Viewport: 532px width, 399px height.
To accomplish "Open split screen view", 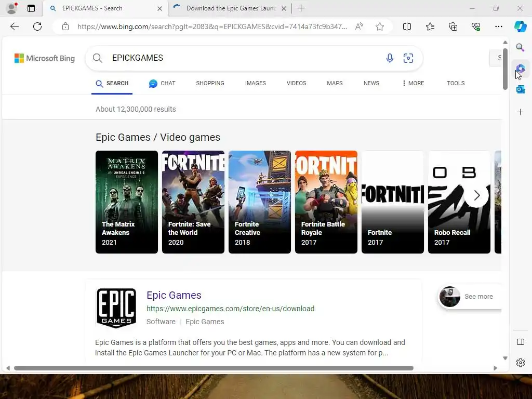I will point(407,26).
